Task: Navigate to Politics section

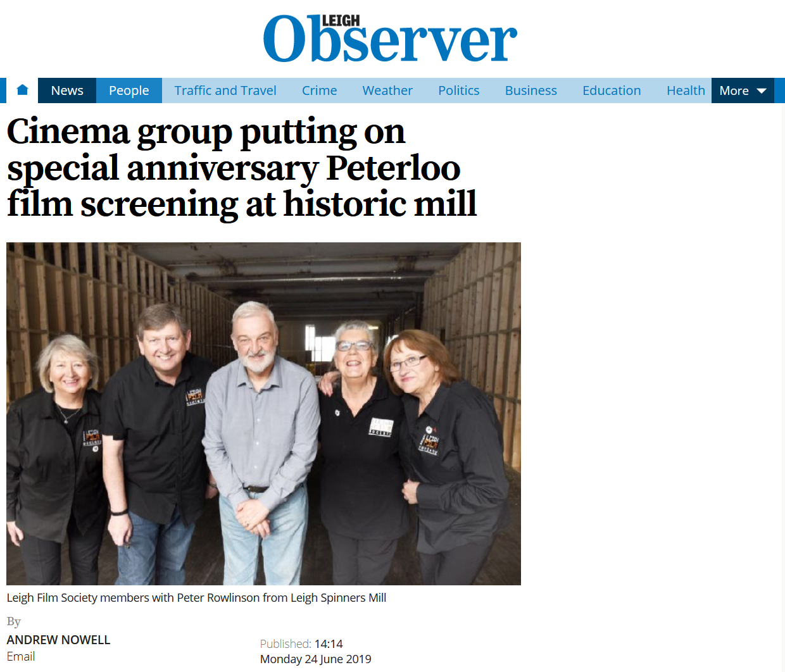Action: point(459,90)
